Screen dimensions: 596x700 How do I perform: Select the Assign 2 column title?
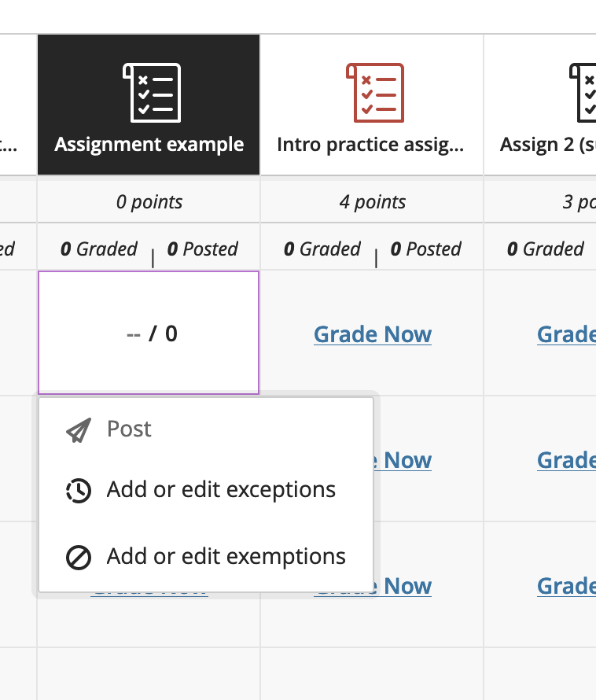tap(547, 145)
